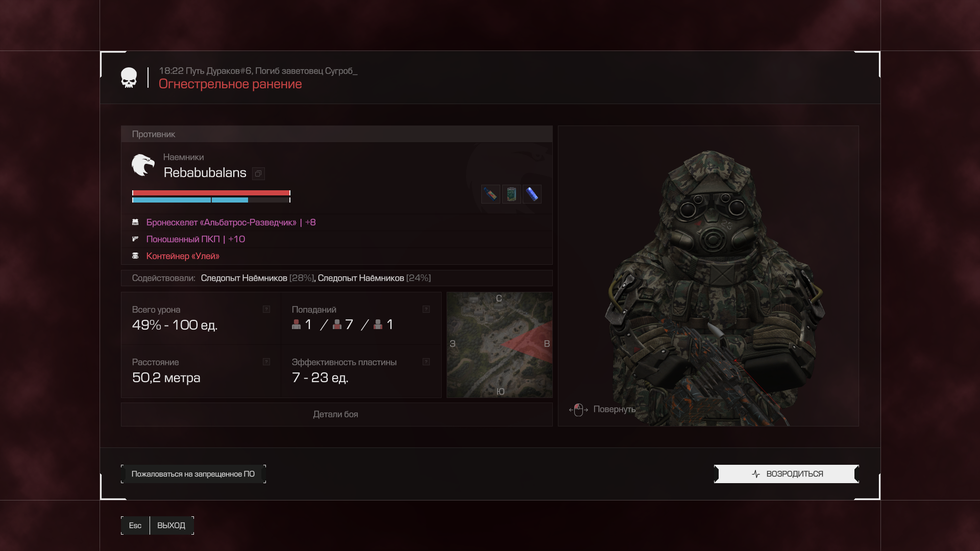Open Детали боя combat details
980x551 pixels.
[336, 414]
